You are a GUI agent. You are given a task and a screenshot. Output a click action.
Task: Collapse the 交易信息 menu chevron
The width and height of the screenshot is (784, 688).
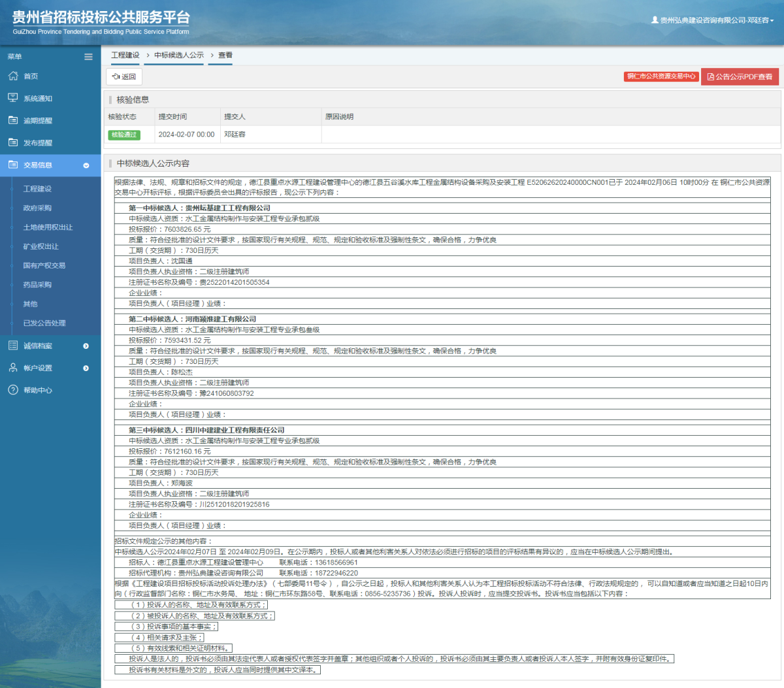point(86,165)
